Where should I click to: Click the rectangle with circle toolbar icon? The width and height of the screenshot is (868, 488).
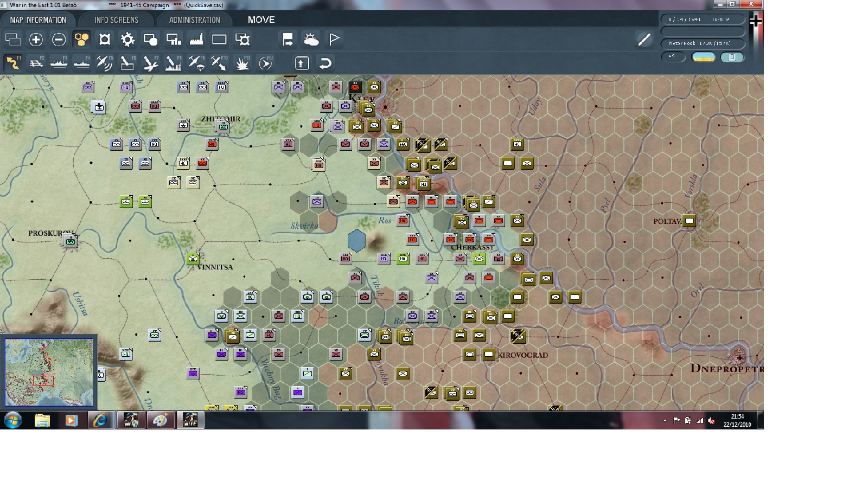coord(150,40)
